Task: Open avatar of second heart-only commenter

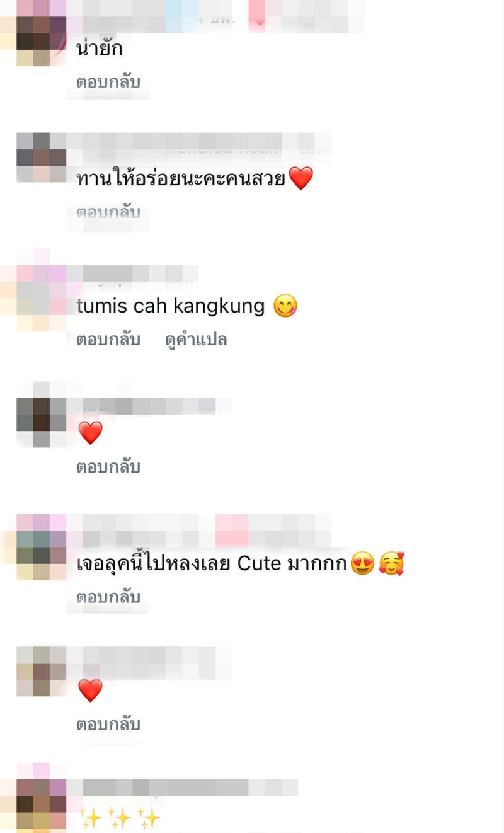Action: coord(42,671)
